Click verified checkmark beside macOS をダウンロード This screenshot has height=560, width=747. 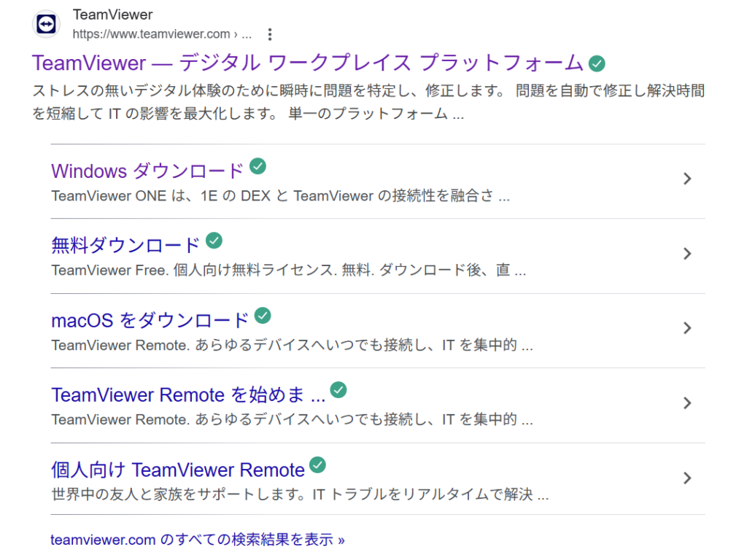click(x=263, y=316)
